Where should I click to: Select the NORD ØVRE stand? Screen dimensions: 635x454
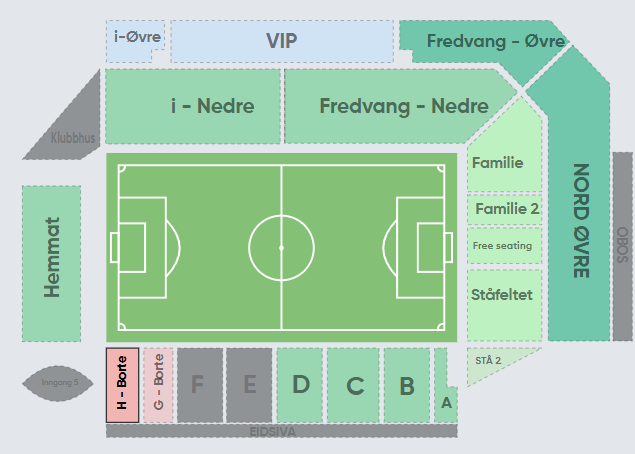[x=579, y=221]
